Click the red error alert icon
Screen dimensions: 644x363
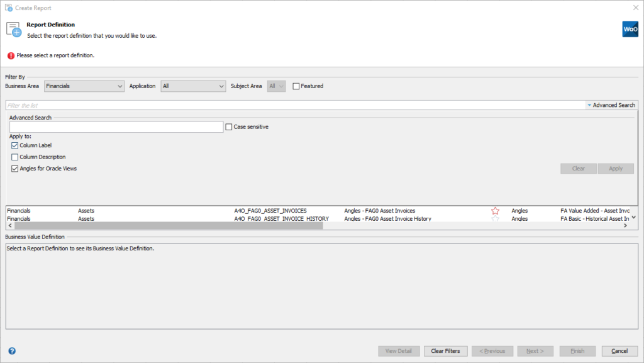tap(11, 55)
